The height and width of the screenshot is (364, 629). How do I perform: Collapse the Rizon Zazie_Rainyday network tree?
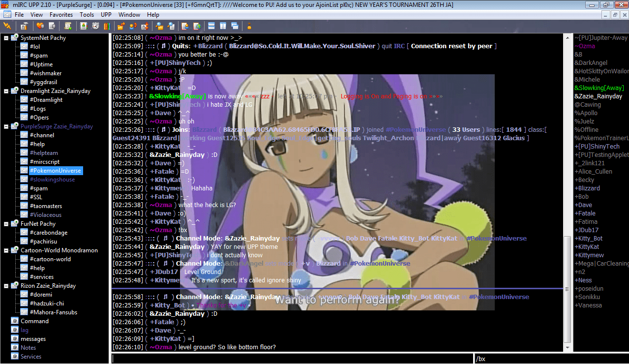coord(6,286)
